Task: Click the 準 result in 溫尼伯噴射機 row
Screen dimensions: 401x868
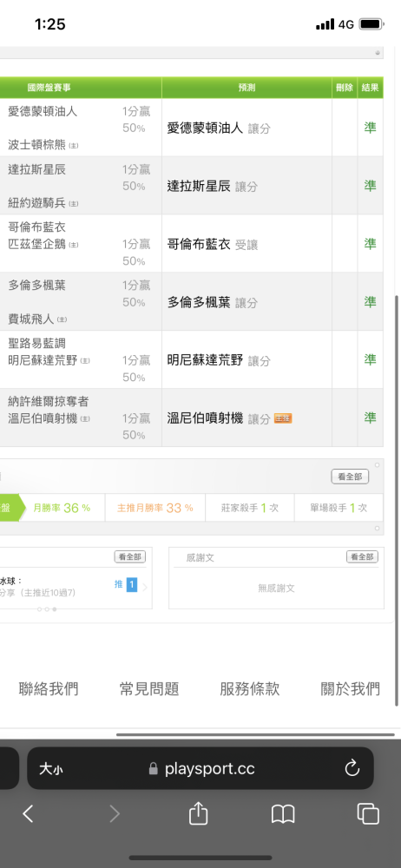Action: coord(370,418)
